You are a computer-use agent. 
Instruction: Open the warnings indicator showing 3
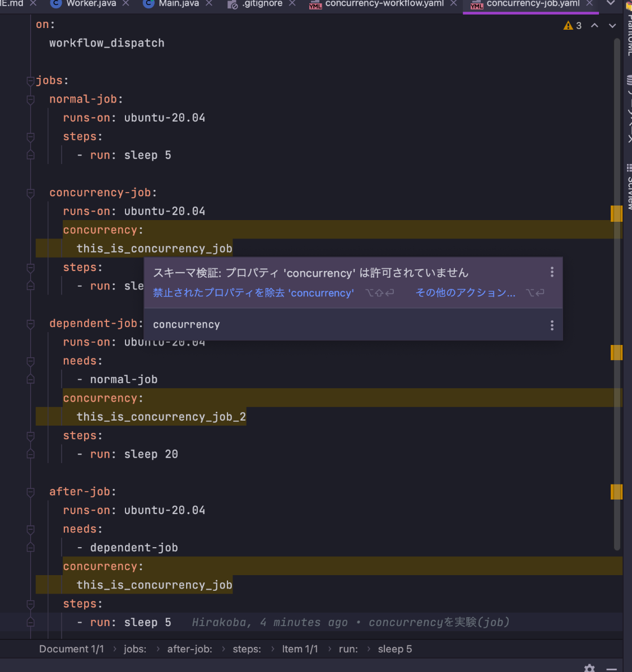573,26
